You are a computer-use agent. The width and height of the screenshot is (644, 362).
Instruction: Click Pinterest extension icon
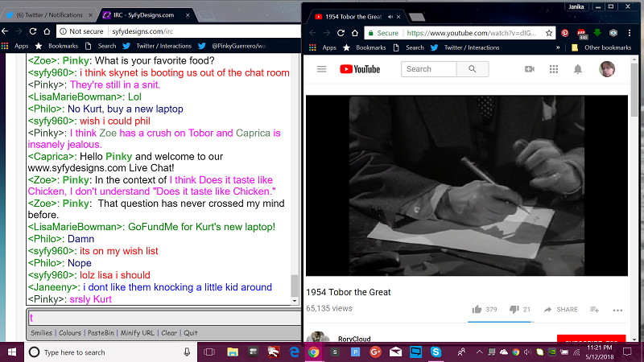pyautogui.click(x=565, y=33)
